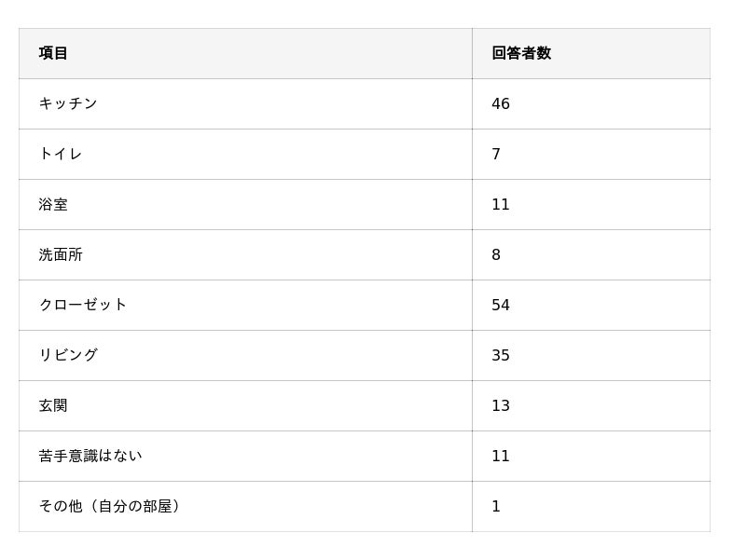Click the value 11 for 苦手意識はない
Viewport: 746px width, 560px height.
point(501,456)
